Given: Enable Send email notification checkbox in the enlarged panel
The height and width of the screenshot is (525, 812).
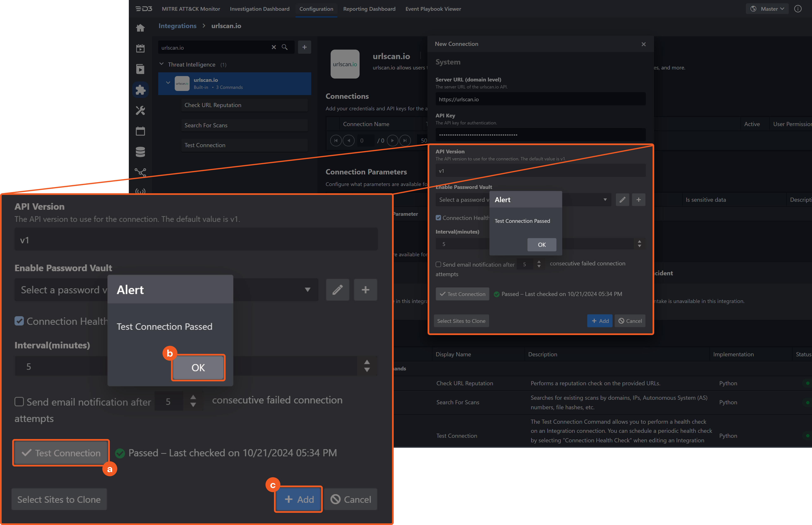Looking at the screenshot, I should tap(19, 402).
